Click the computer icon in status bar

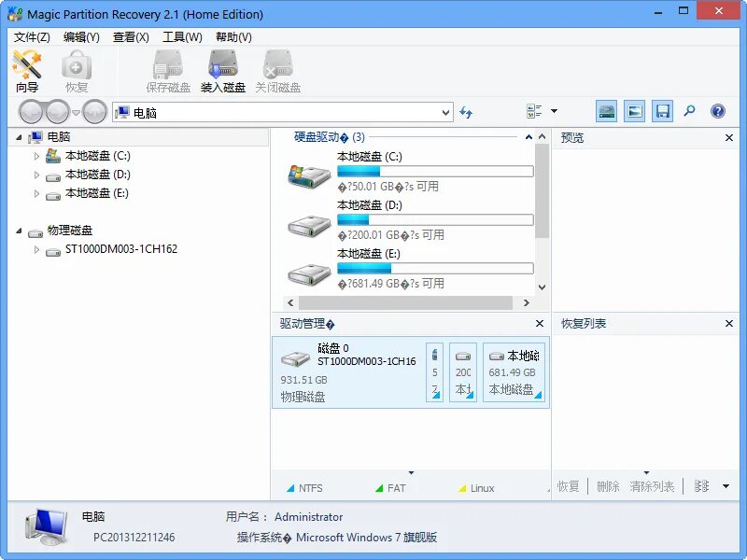click(46, 526)
